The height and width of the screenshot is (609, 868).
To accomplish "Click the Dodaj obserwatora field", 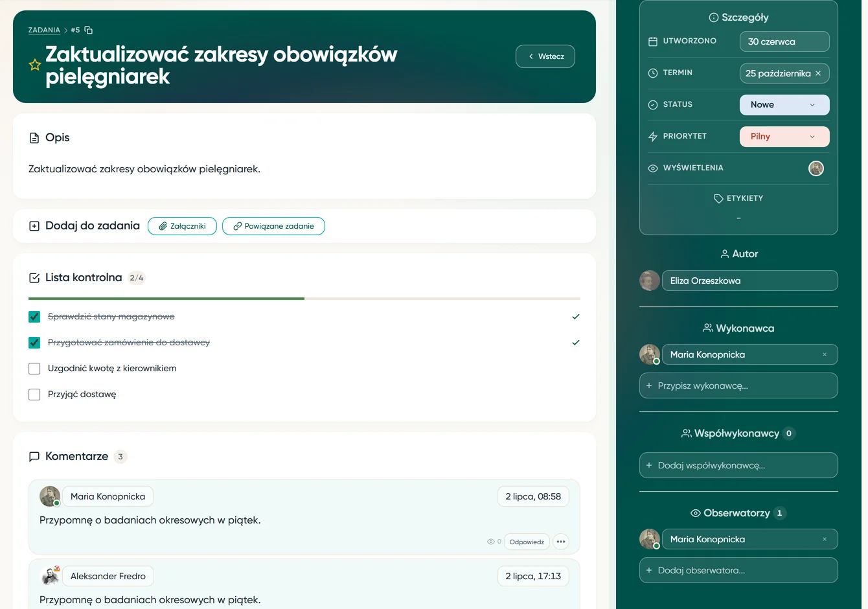I will pos(738,570).
